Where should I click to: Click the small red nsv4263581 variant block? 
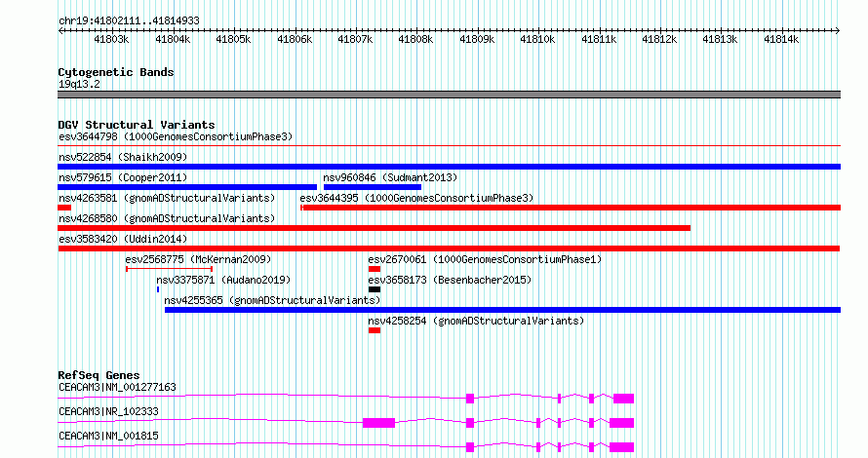coord(64,208)
